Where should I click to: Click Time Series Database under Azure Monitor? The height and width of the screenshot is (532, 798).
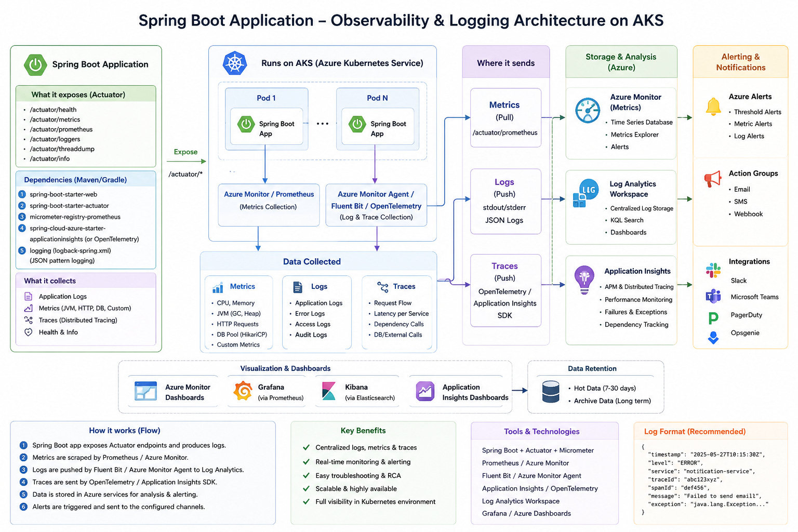(642, 123)
